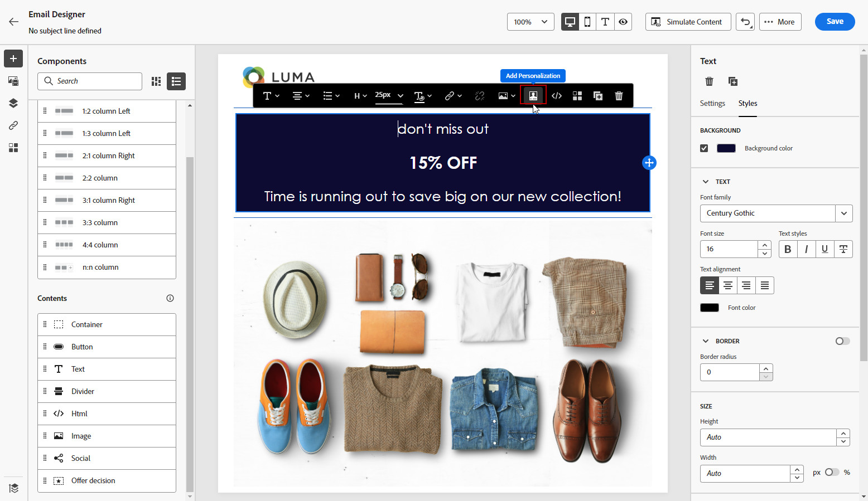Click the blue plus handle on the text block

coord(649,163)
